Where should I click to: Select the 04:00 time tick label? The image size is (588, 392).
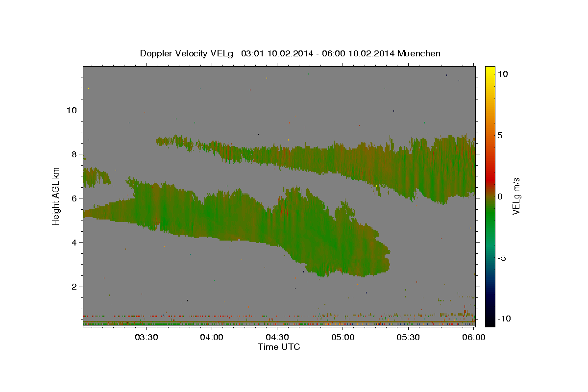[212, 337]
